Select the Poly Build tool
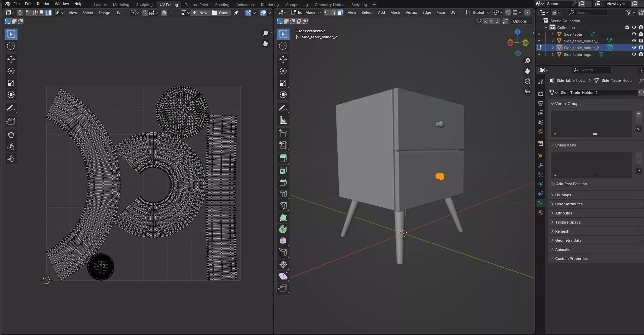The height and width of the screenshot is (335, 644). [x=283, y=217]
